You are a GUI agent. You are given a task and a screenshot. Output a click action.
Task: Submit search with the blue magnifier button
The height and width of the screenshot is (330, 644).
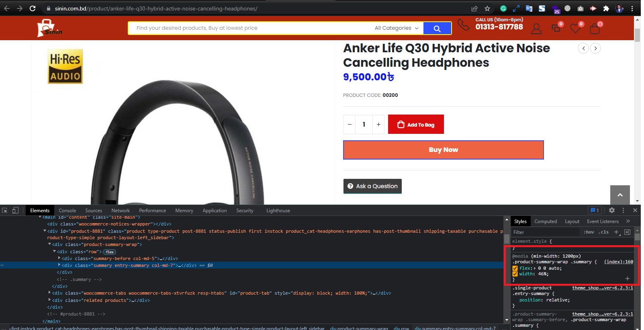coord(437,28)
